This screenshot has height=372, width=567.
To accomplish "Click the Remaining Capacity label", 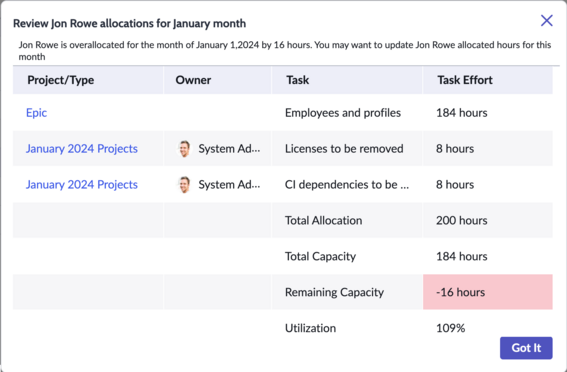I will pos(334,292).
